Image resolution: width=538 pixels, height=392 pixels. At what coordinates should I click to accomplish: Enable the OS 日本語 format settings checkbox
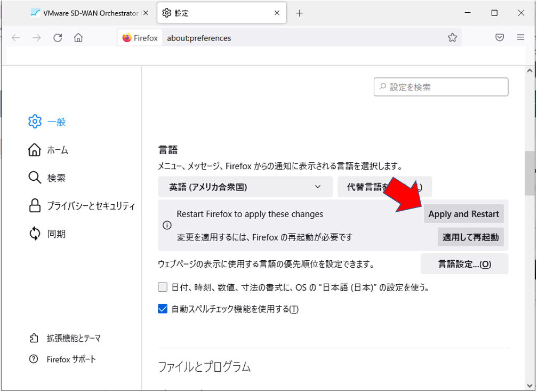tap(163, 287)
